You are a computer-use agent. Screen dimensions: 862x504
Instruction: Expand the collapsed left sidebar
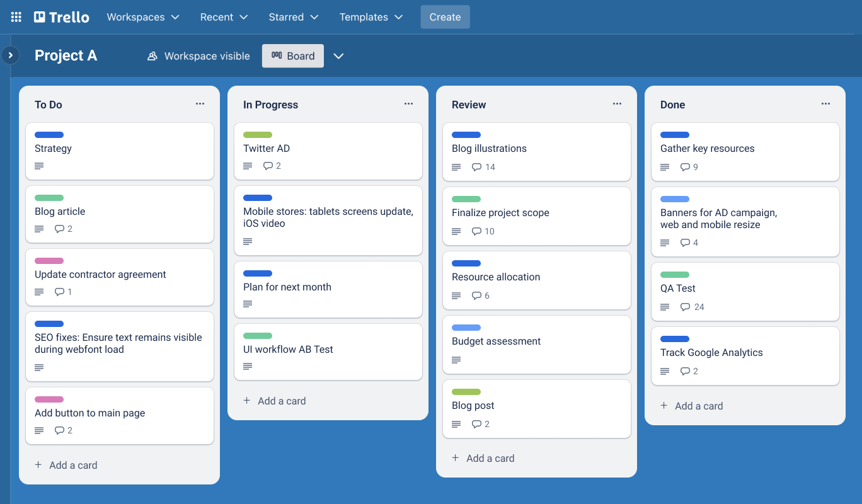10,55
